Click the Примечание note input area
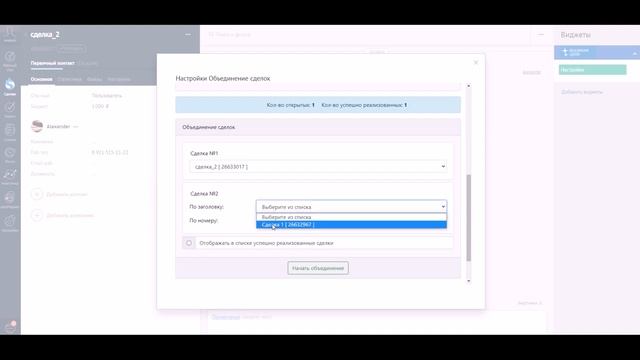 [376, 322]
